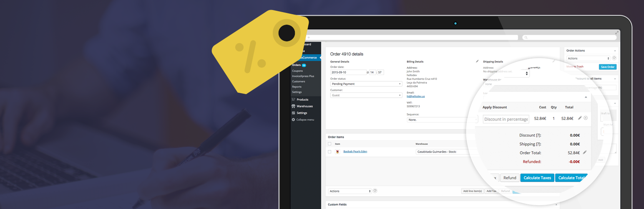Click the Collapse menu arrow icon
This screenshot has height=209, width=644.
[x=293, y=120]
